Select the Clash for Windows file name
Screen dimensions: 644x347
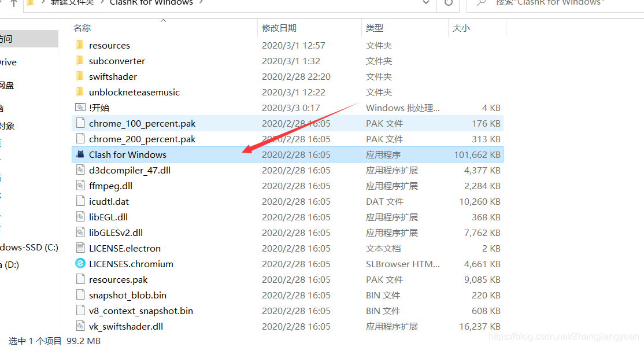click(x=128, y=154)
